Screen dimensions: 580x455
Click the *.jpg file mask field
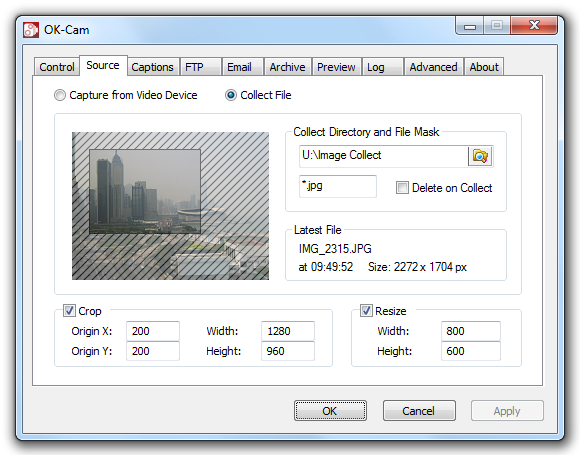point(338,186)
